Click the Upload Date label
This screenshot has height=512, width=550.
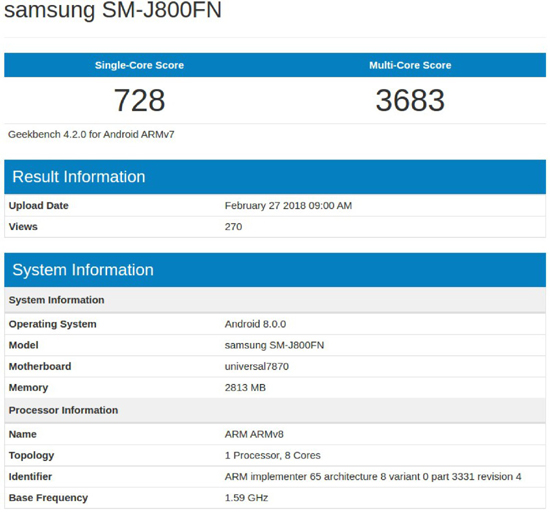[x=39, y=206]
